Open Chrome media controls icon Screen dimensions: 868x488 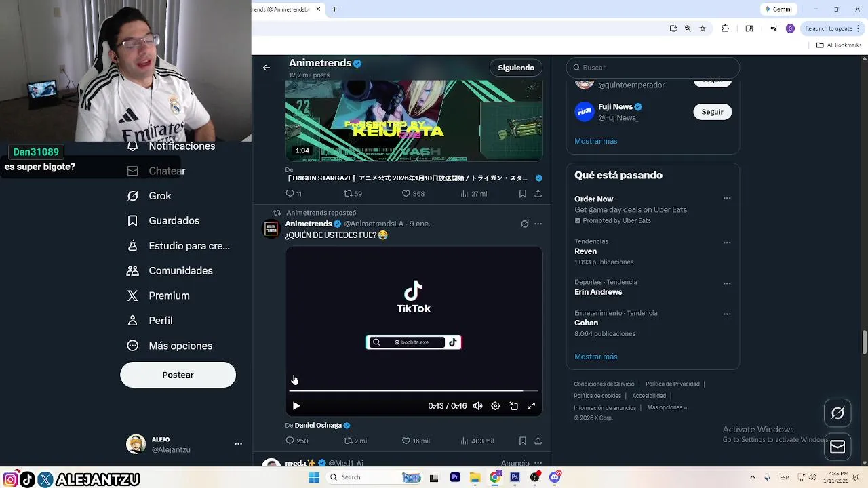coord(774,28)
